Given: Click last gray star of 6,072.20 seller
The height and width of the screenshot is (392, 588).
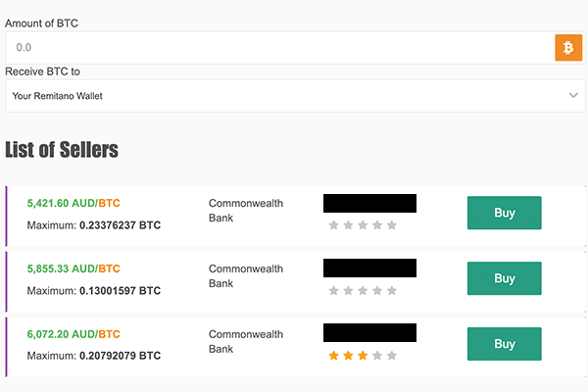Looking at the screenshot, I should click(392, 356).
